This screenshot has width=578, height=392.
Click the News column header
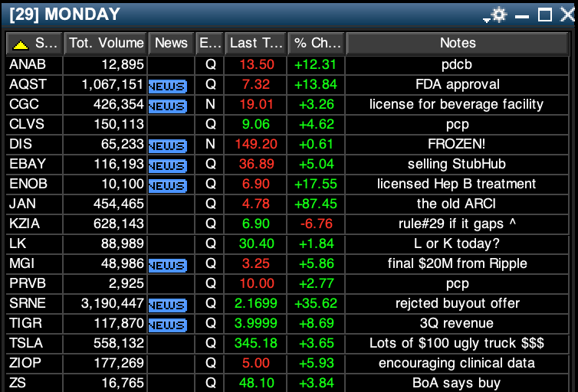click(171, 44)
